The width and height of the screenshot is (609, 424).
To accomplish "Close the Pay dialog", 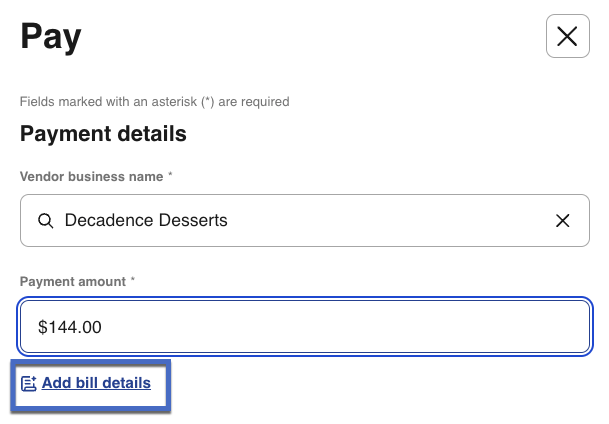I will tap(567, 37).
